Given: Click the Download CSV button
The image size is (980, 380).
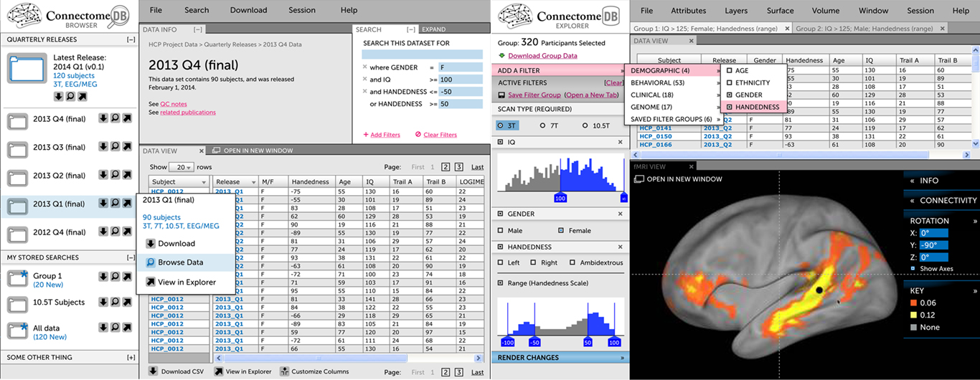Looking at the screenshot, I should coord(176,371).
